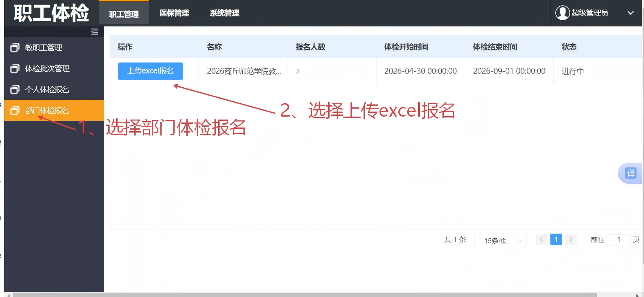Go to the next page arrow
The image size is (644, 297).
click(x=571, y=240)
